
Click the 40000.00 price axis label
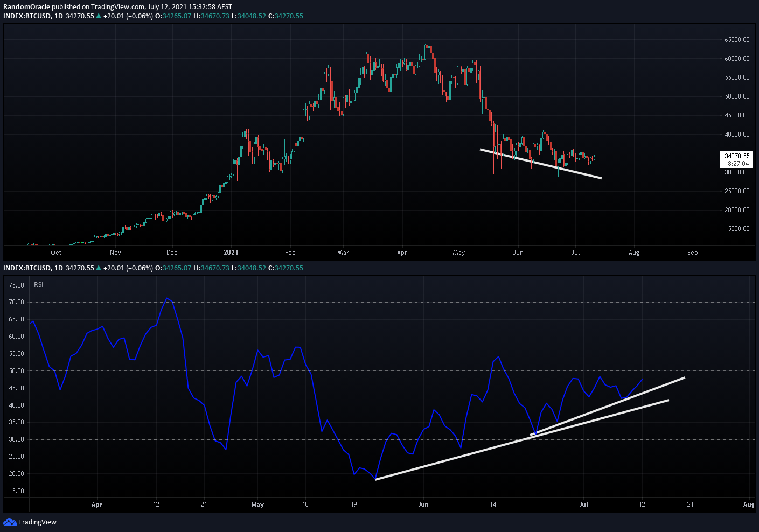coord(737,135)
